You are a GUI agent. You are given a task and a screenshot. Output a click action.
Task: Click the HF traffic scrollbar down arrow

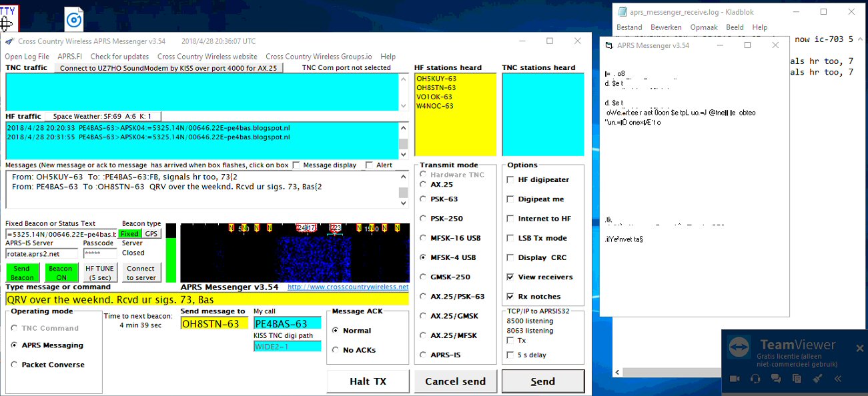coord(403,153)
